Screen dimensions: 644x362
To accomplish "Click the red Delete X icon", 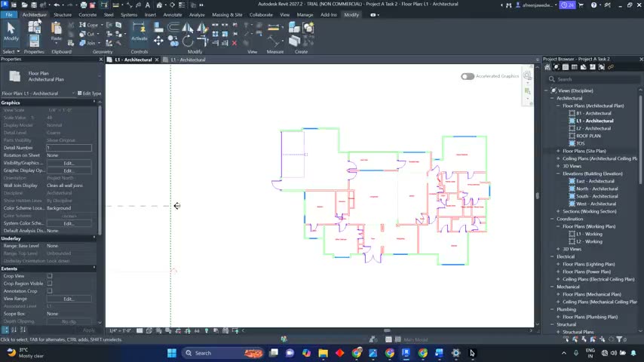I will pos(234,43).
